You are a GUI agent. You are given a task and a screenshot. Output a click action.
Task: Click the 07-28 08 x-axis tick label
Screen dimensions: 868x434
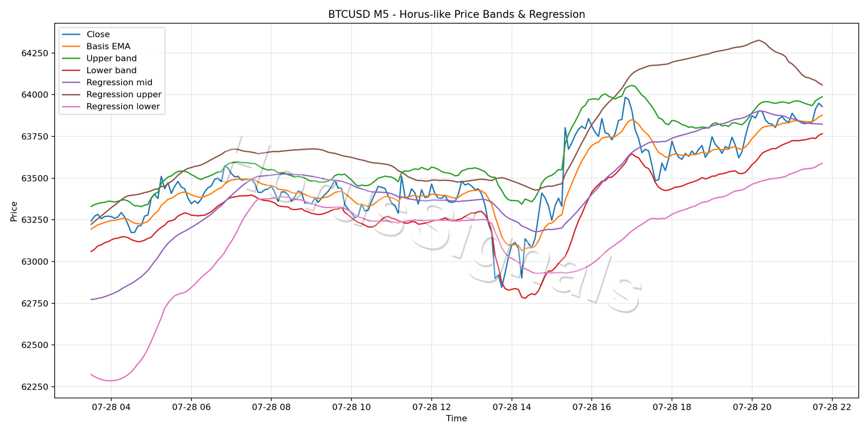[271, 406]
